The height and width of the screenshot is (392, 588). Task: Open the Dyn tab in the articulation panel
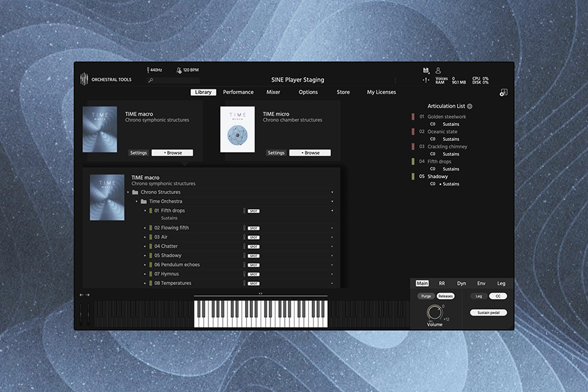click(x=461, y=283)
